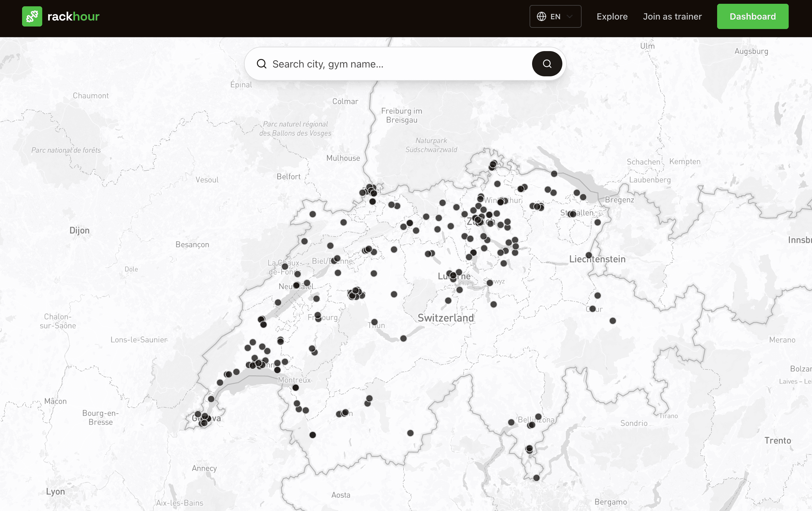Click the Augsburg city label

751,51
